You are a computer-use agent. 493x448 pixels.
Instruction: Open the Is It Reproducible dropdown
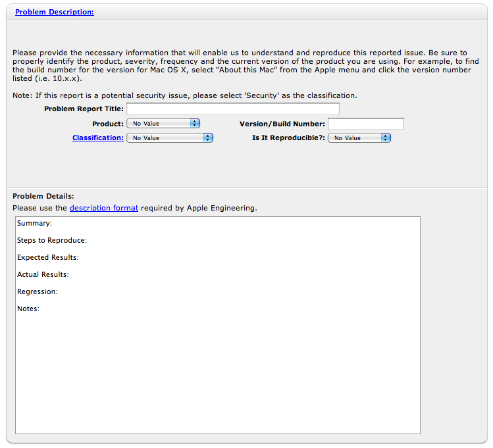pyautogui.click(x=359, y=138)
